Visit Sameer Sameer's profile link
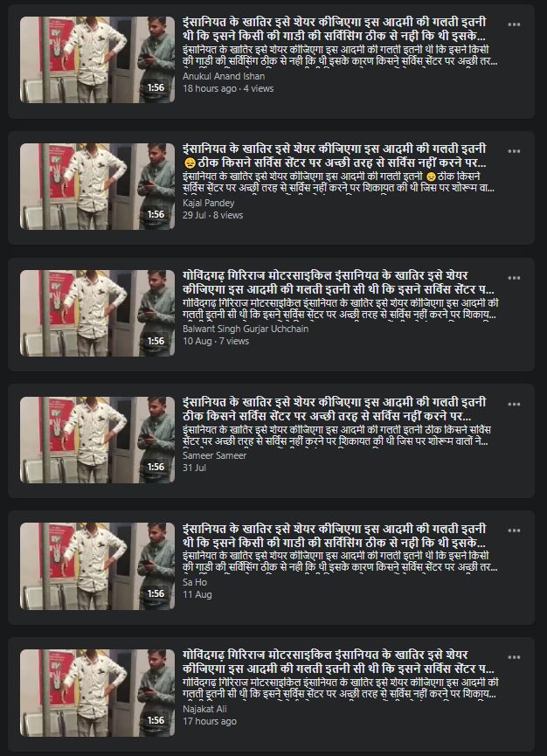Image resolution: width=547 pixels, height=756 pixels. (x=214, y=455)
